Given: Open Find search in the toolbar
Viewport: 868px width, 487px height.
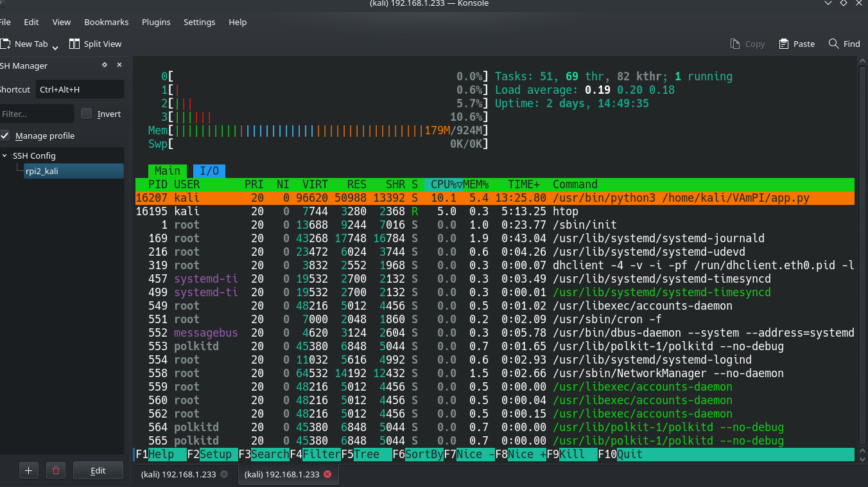Looking at the screenshot, I should 844,44.
